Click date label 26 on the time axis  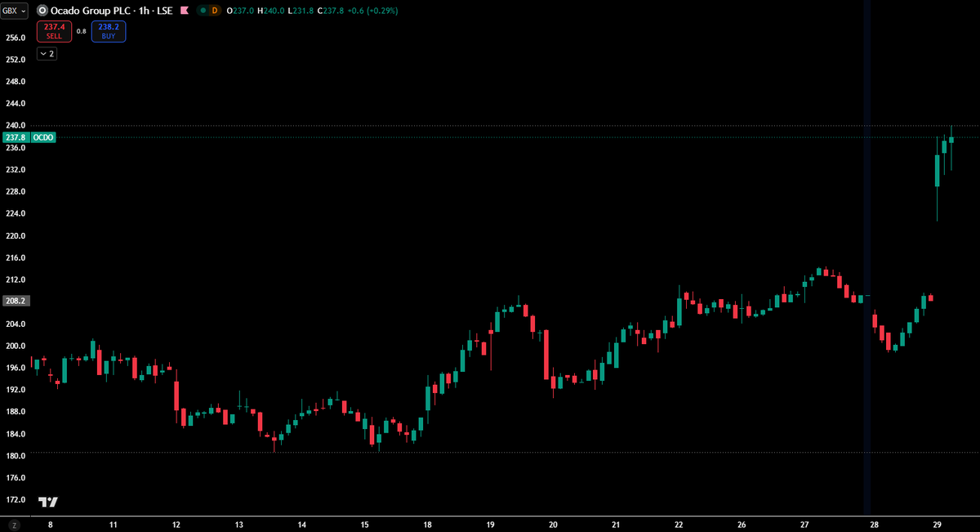pos(742,525)
